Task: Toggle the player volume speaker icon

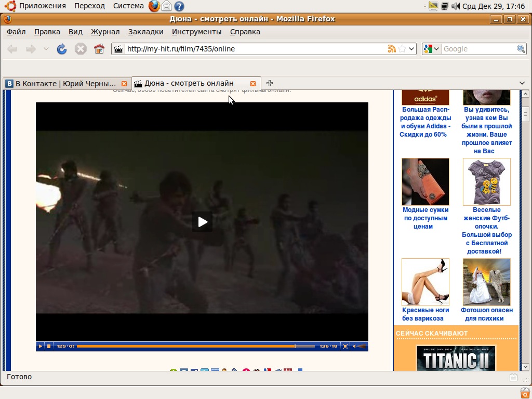Action: (x=354, y=346)
